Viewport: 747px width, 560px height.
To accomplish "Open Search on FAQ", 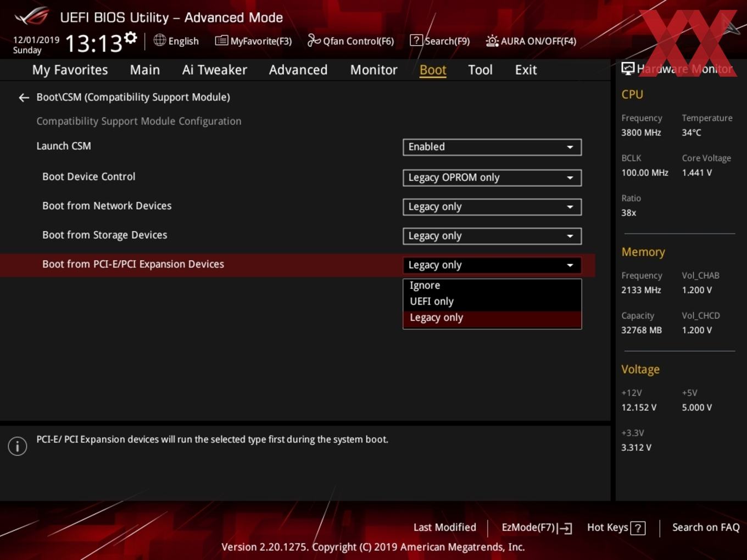I will click(706, 528).
